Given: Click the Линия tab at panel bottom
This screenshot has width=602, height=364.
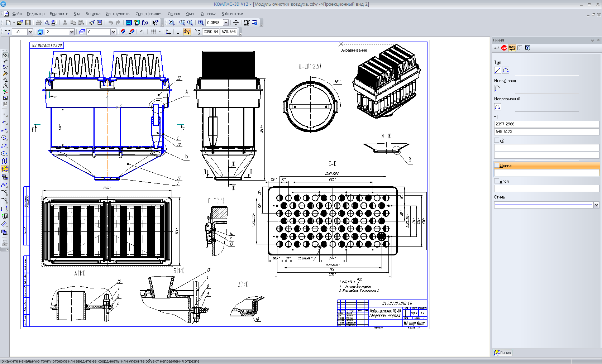Looking at the screenshot, I should (503, 353).
